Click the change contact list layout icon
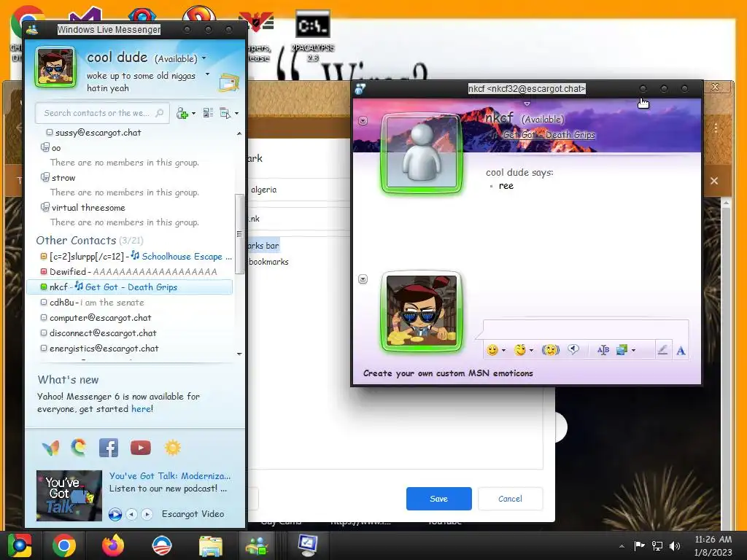The width and height of the screenshot is (747, 560). click(x=208, y=113)
